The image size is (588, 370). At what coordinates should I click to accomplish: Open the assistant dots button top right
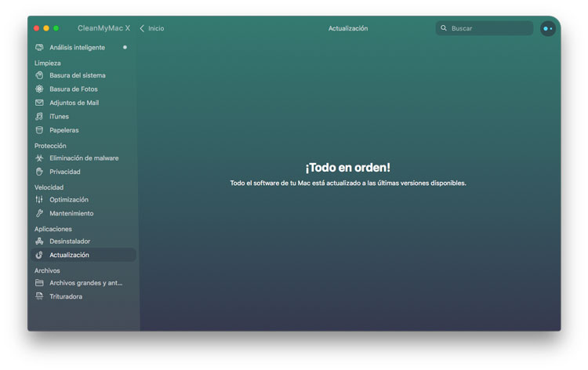(x=548, y=28)
